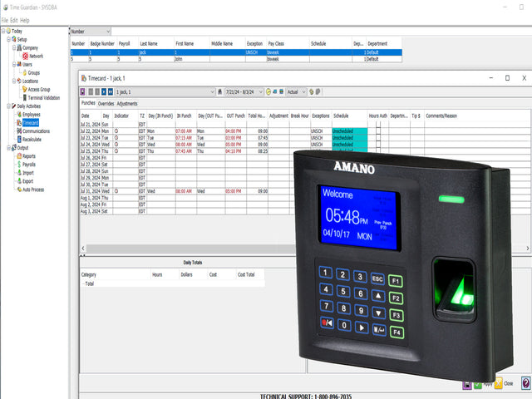Toggle Hours Auth checkbox for Jul 24
The width and height of the screenshot is (532, 399).
(x=378, y=145)
